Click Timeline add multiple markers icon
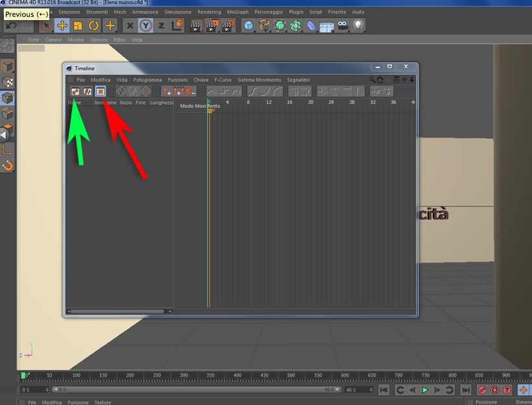The width and height of the screenshot is (532, 405). point(179,92)
